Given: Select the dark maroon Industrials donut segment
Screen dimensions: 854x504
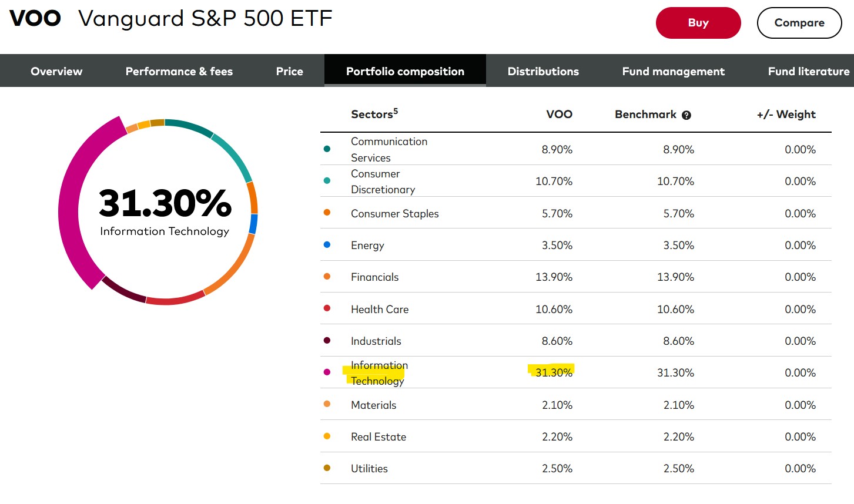Looking at the screenshot, I should 122,290.
